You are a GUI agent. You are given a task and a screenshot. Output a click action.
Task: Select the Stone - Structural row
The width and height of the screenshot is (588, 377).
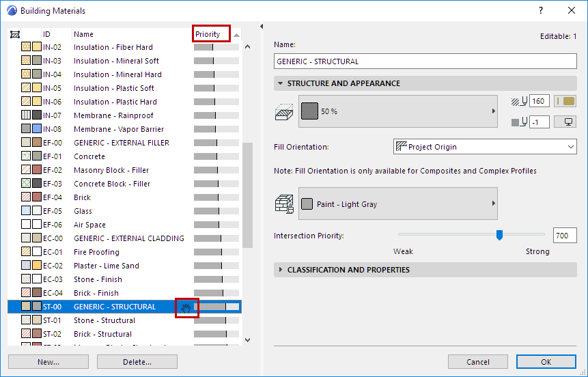coord(124,320)
